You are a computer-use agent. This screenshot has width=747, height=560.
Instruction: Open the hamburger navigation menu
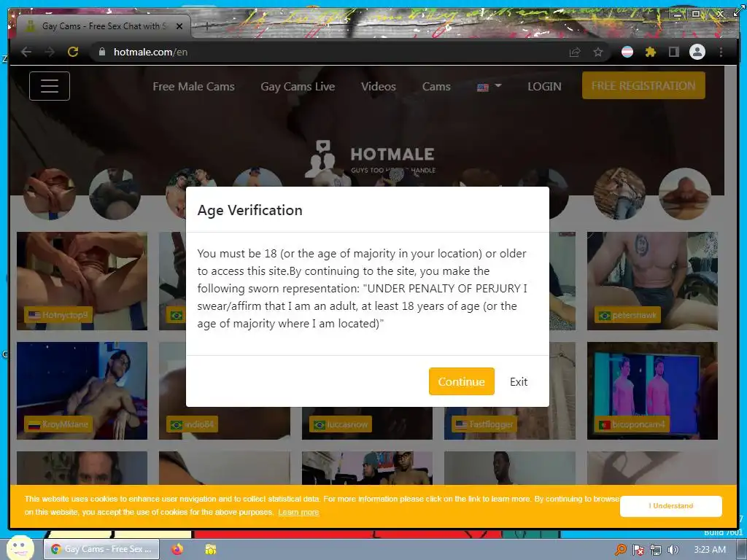50,86
